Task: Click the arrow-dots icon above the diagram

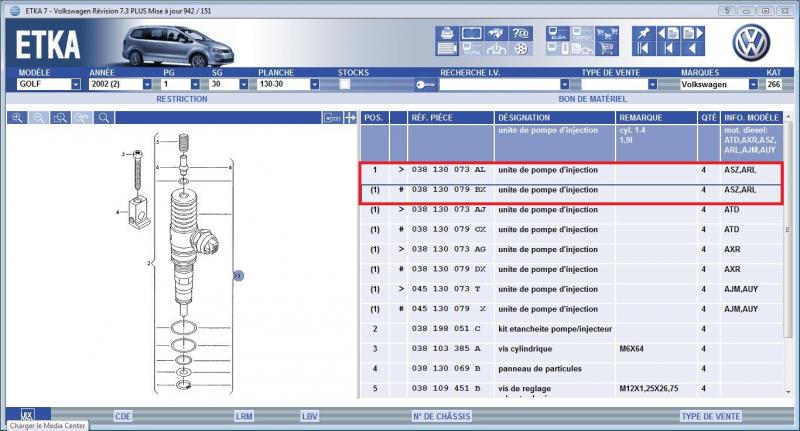Action: 332,118
